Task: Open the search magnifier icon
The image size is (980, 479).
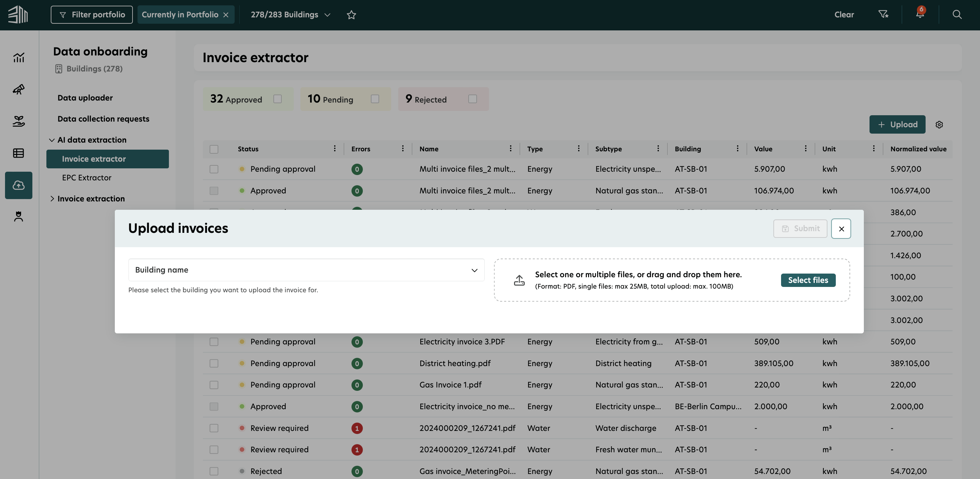Action: (957, 14)
